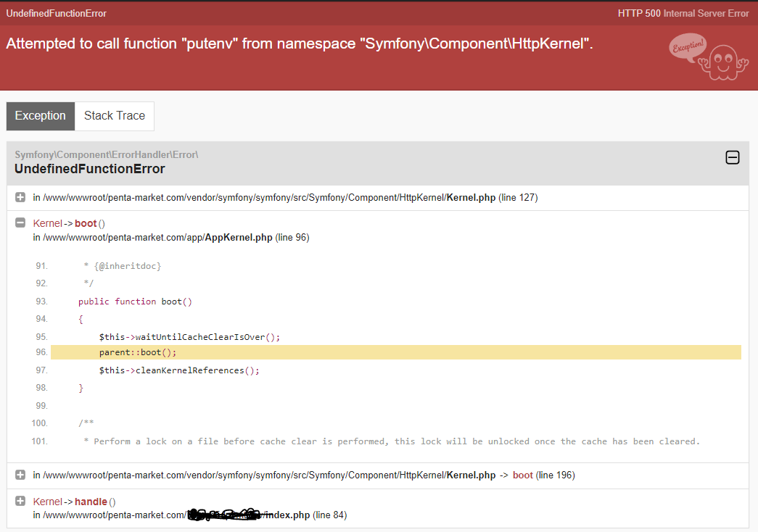Click 'HTTP 500 Internal Server Error' status text
This screenshot has width=758, height=532.
pos(683,14)
